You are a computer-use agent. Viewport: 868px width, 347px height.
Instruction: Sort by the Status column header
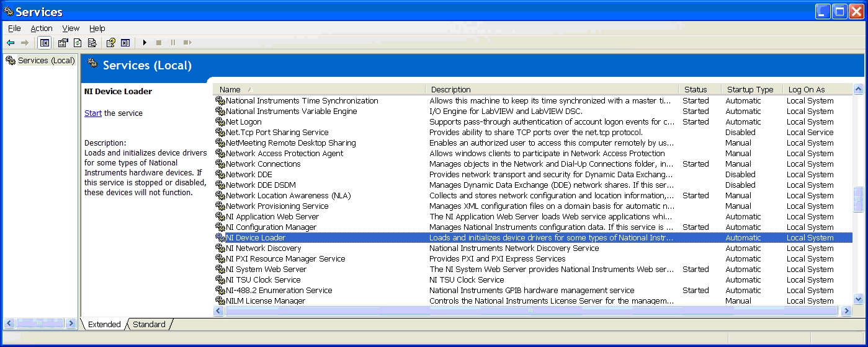pyautogui.click(x=700, y=89)
